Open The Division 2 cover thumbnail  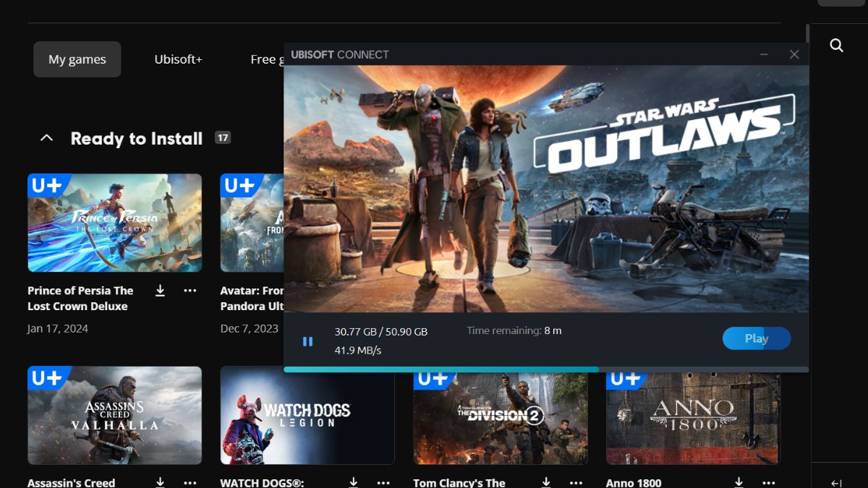pos(501,419)
